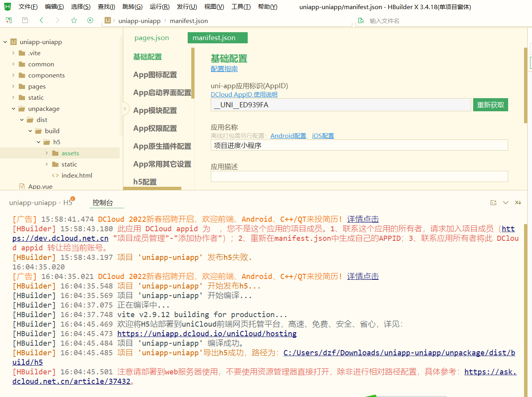
Task: Open the 视图(V) menu
Action: coord(214,7)
